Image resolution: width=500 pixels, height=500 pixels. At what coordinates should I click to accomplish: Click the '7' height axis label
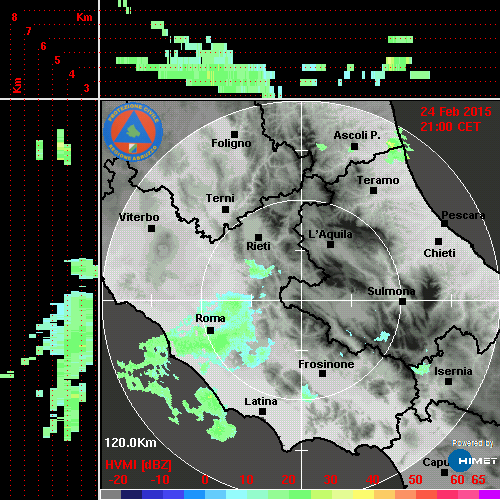pyautogui.click(x=29, y=31)
